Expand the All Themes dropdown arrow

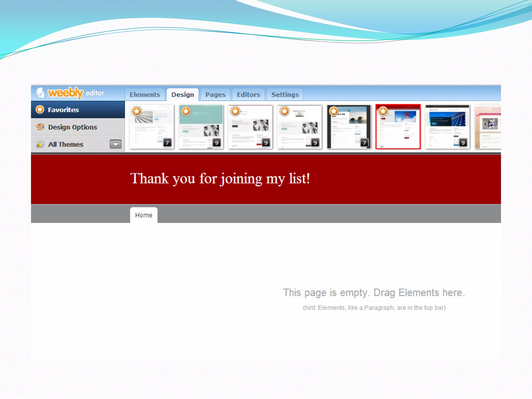pos(115,144)
